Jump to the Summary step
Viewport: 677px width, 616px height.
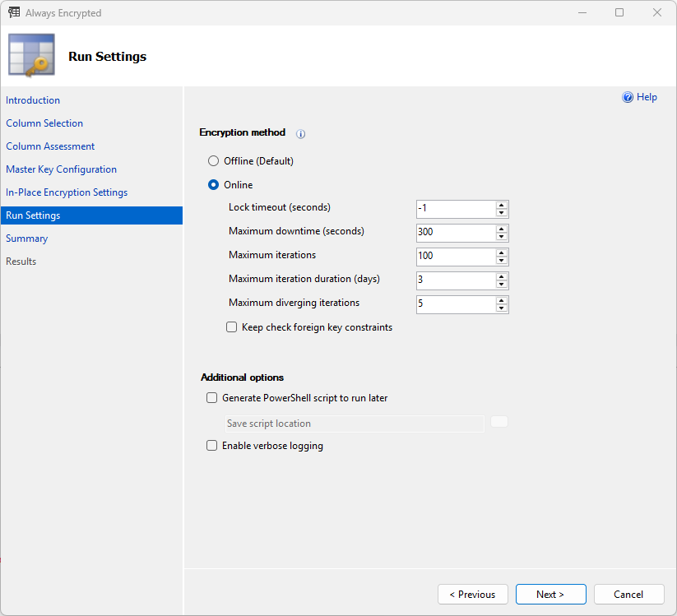point(27,239)
